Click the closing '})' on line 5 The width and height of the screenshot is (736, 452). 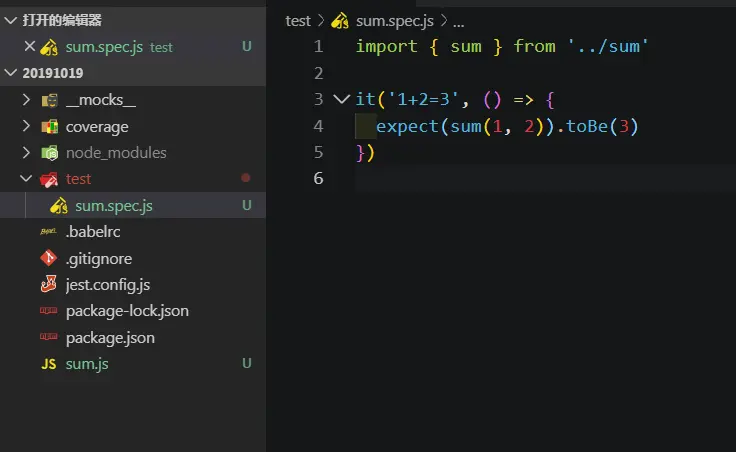[365, 153]
